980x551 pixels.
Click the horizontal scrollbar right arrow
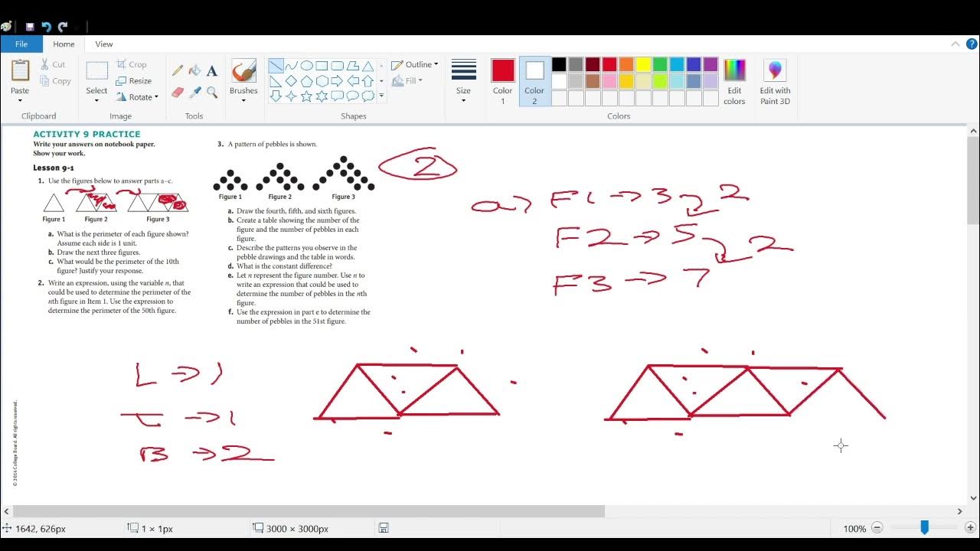(x=959, y=511)
